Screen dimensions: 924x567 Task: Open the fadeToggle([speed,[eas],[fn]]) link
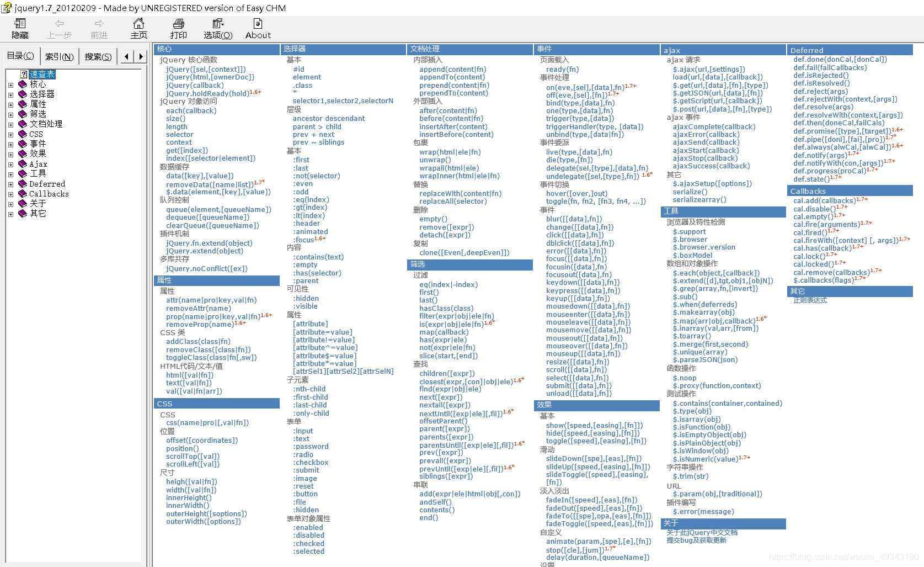(x=600, y=523)
